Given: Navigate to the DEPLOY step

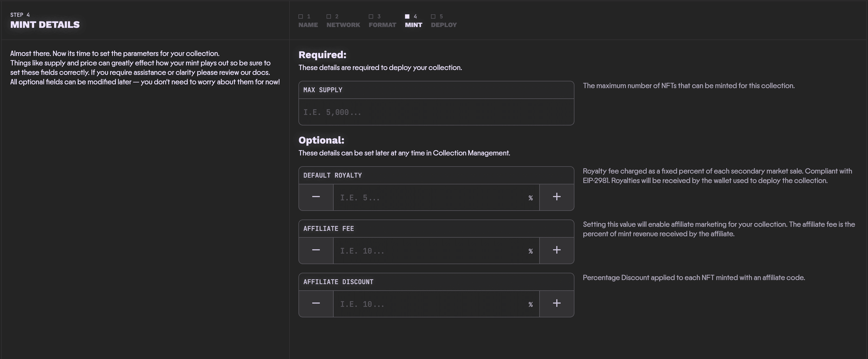Looking at the screenshot, I should (x=443, y=25).
